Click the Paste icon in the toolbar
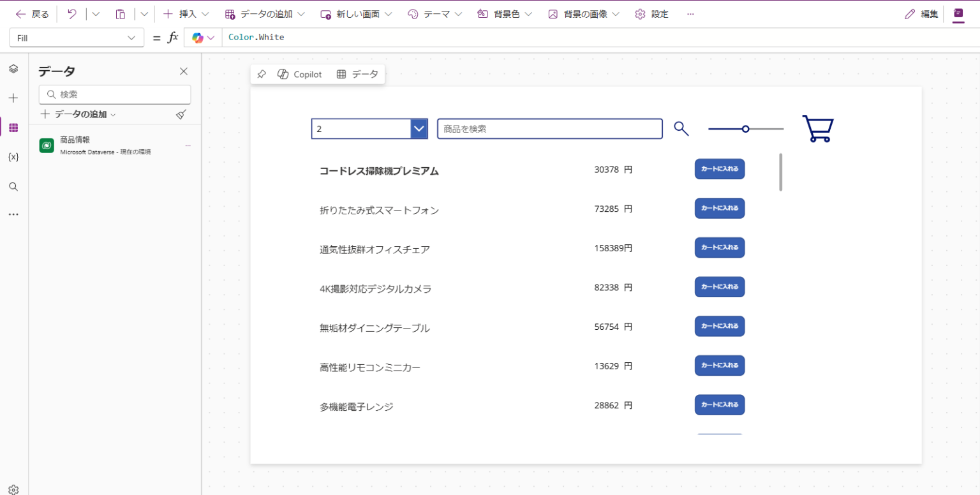Screen dimensions: 980x495 pos(120,13)
